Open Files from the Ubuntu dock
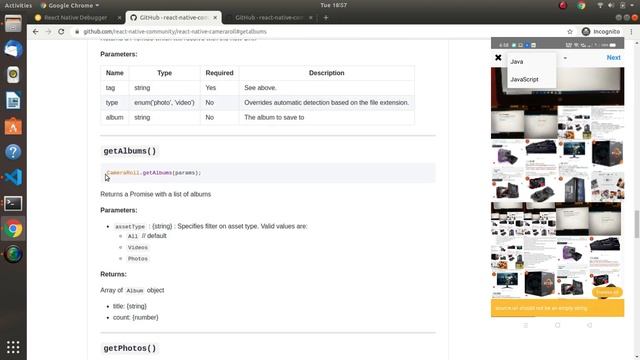Screen dimensions: 640x360 (x=13, y=24)
